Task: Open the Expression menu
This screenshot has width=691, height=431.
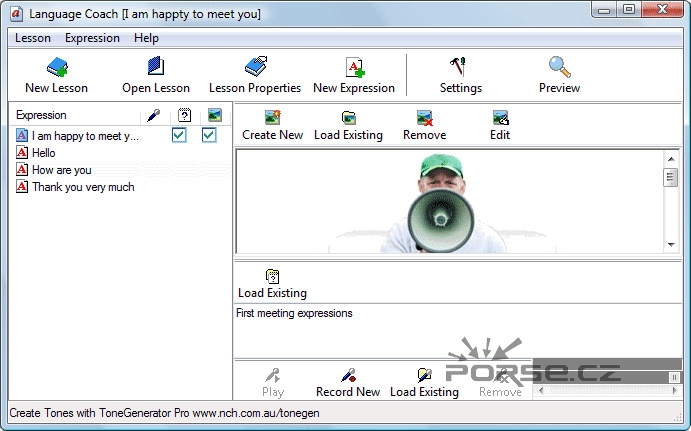Action: click(x=92, y=38)
